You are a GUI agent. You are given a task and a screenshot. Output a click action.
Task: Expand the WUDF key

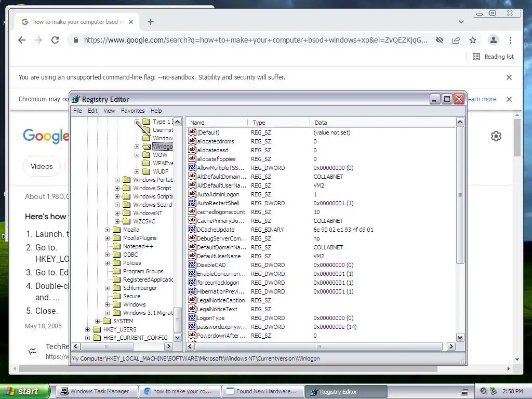pyautogui.click(x=137, y=171)
